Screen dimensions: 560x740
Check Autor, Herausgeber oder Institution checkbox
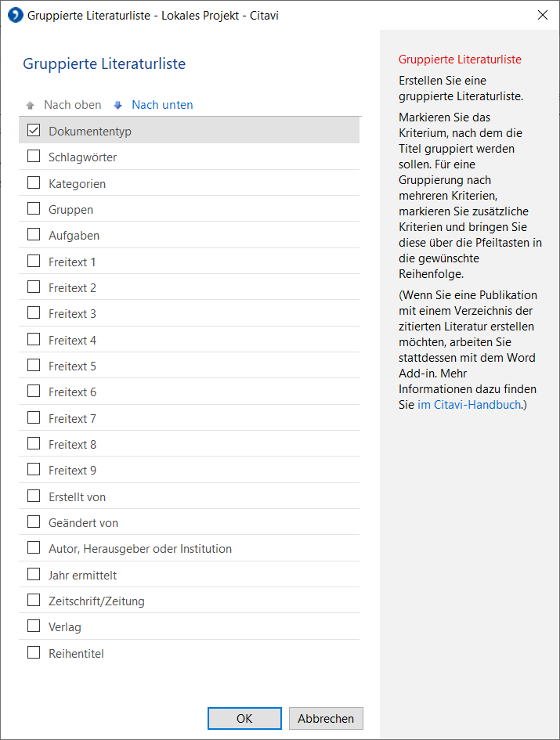point(34,548)
